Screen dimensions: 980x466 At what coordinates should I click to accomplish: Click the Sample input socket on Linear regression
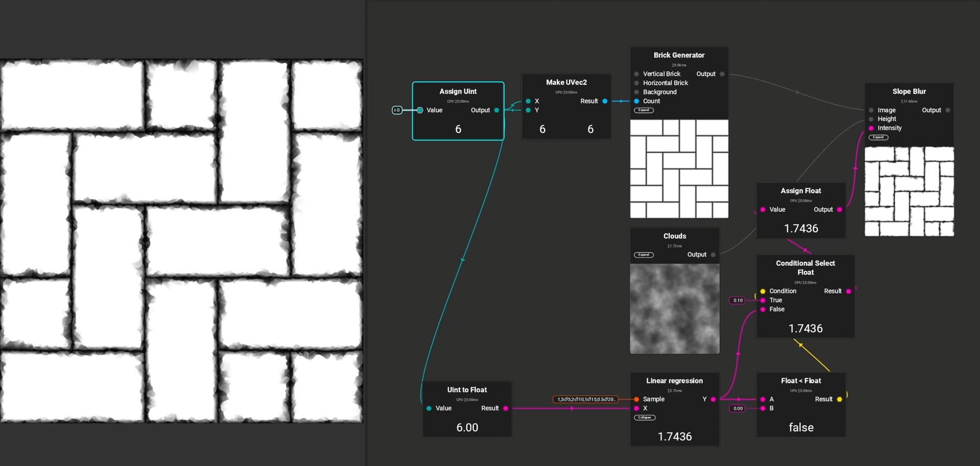636,399
